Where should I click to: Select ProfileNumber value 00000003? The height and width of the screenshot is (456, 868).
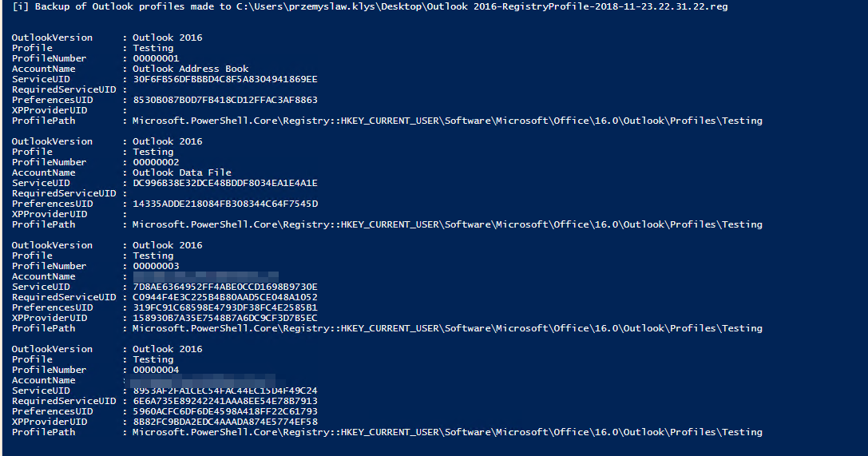[156, 266]
